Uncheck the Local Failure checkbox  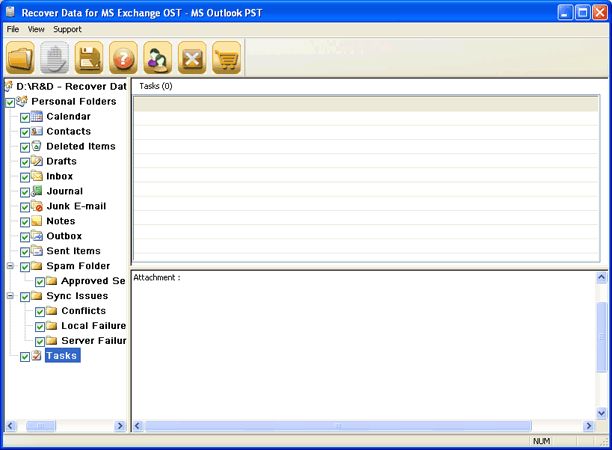click(40, 327)
